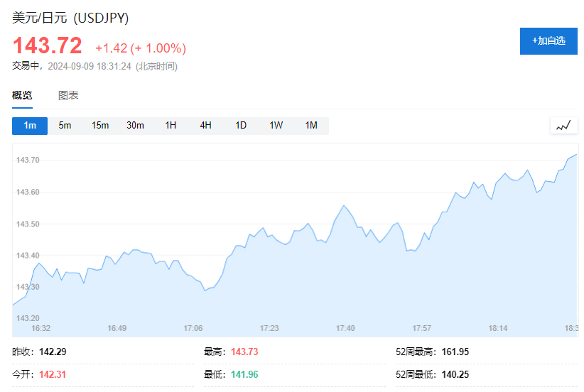The image size is (584, 392).
Task: Click the 52周最高 161.95 value
Action: [455, 352]
